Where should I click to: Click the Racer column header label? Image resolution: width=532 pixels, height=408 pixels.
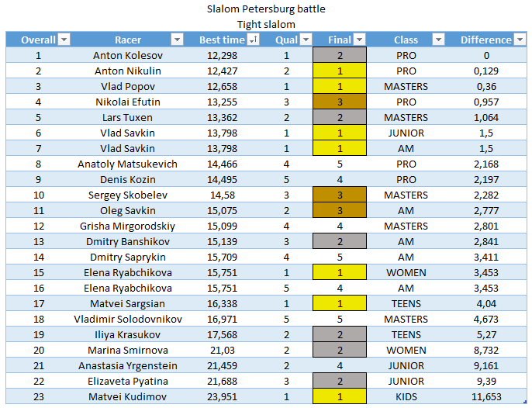click(x=127, y=40)
